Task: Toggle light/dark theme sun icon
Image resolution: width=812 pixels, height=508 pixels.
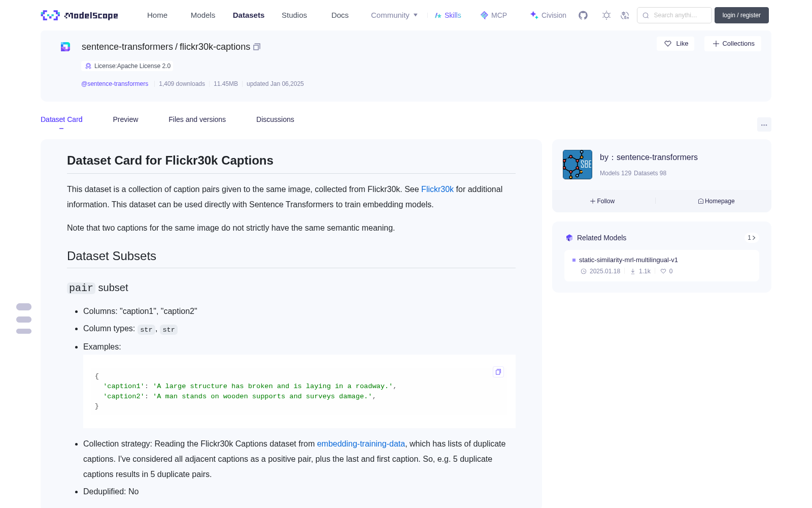Action: pyautogui.click(x=606, y=15)
